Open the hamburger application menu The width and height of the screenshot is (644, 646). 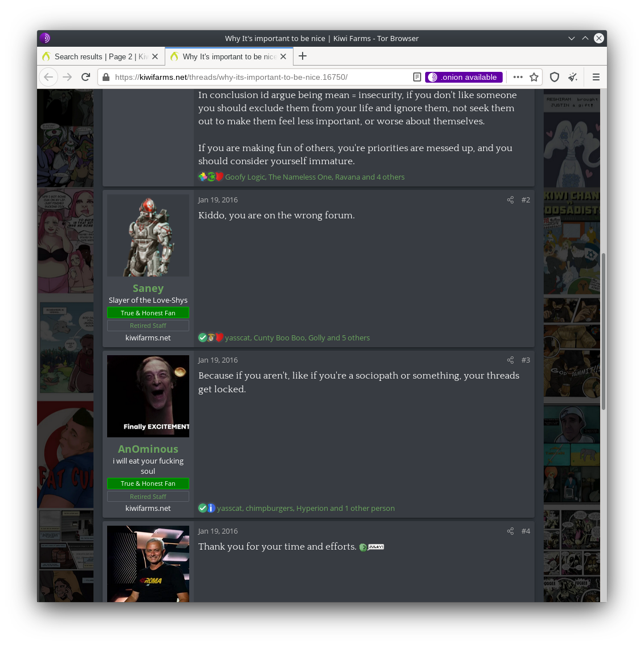pyautogui.click(x=596, y=77)
